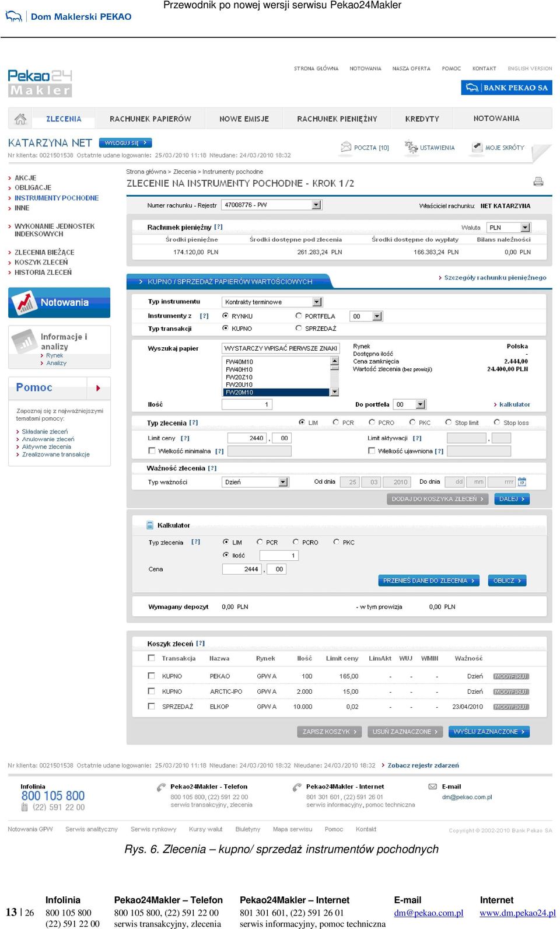Open ENGLISH VERSION link
The width and height of the screenshot is (560, 929).
click(530, 68)
